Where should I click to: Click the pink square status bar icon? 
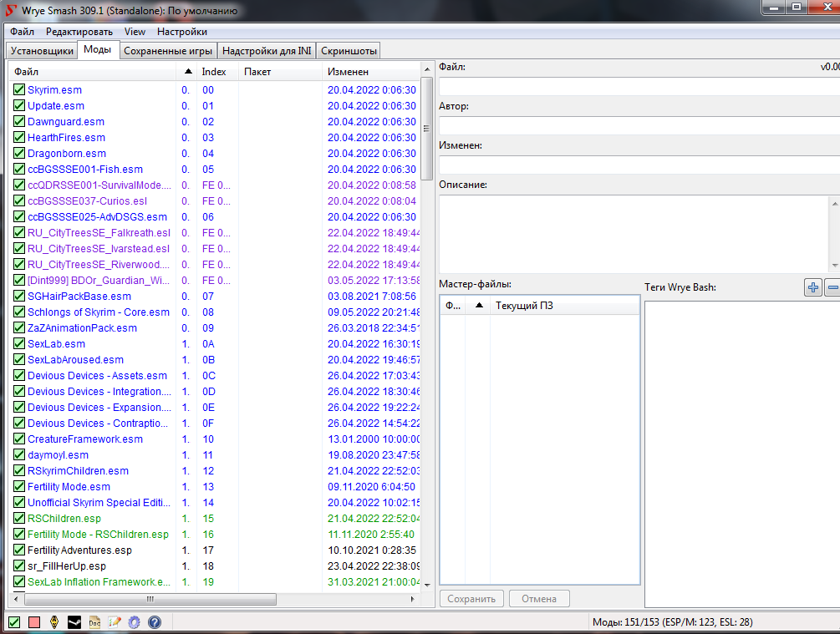tap(34, 622)
